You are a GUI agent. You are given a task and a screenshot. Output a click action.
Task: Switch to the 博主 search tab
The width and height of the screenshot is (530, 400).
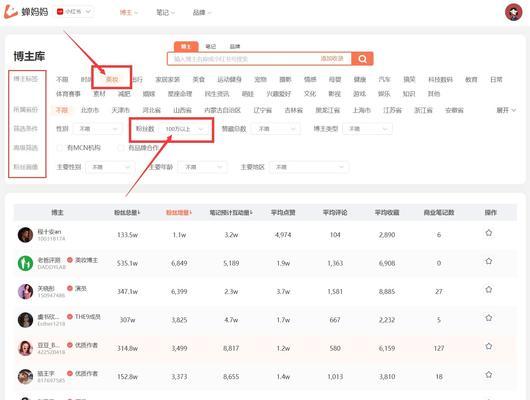tap(186, 46)
